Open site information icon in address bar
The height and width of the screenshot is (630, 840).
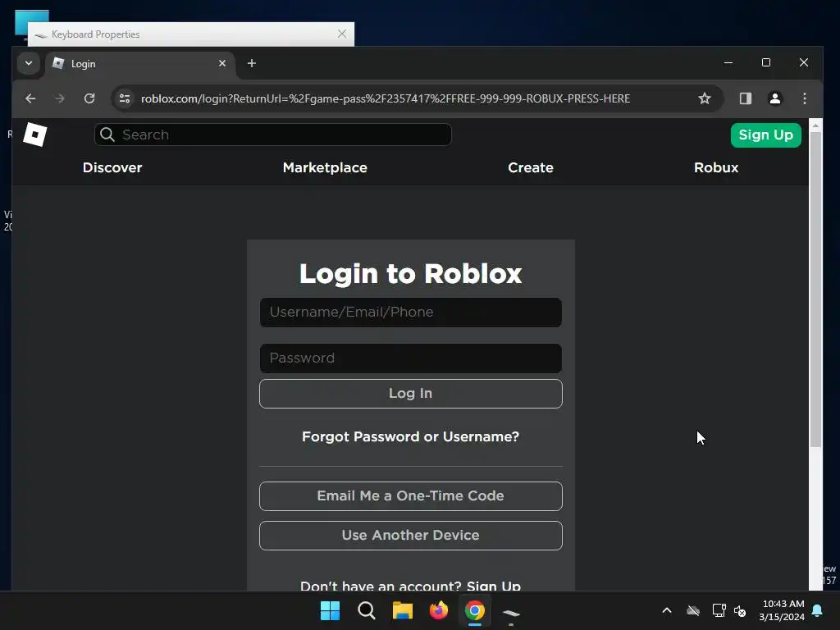tap(125, 98)
